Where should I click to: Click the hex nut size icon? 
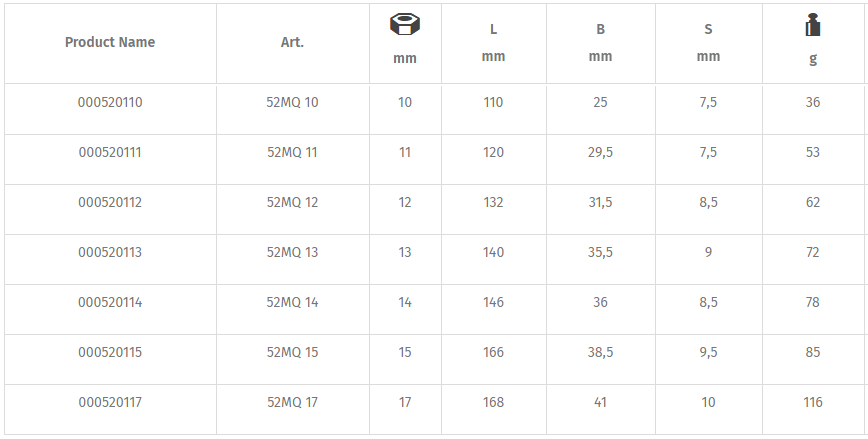(x=405, y=24)
